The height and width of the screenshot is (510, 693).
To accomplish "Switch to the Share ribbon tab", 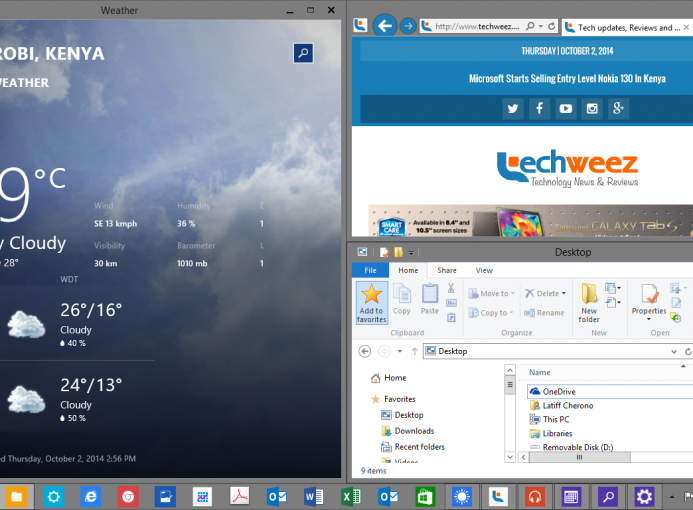I will coord(447,270).
